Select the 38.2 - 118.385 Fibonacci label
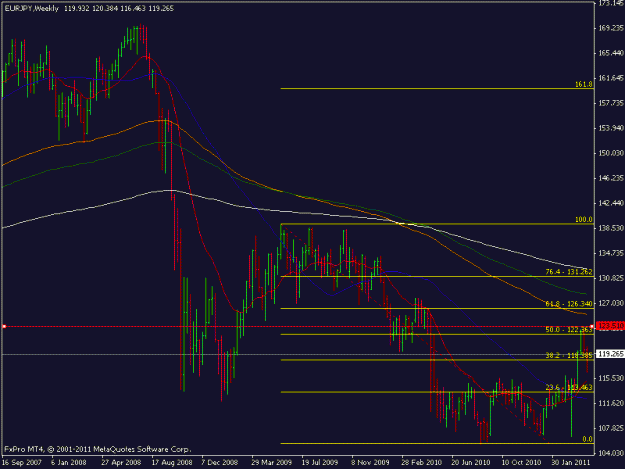Image resolution: width=625 pixels, height=469 pixels. pyautogui.click(x=569, y=355)
